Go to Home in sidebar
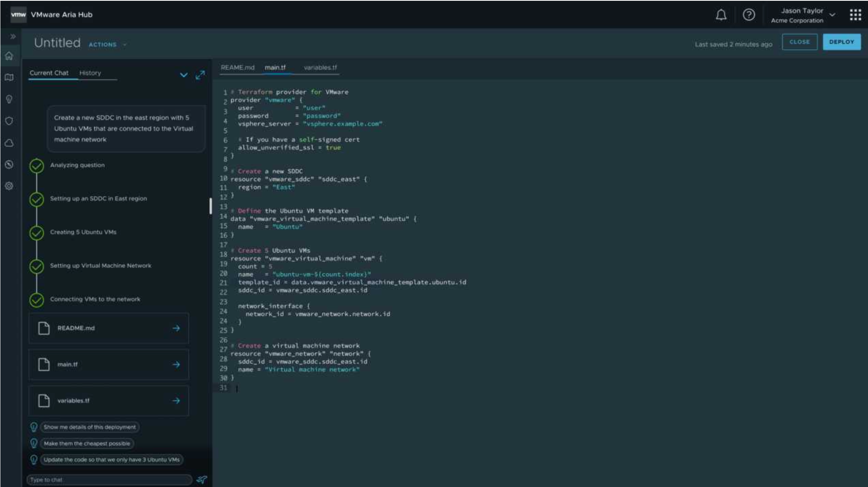The height and width of the screenshot is (487, 868). pos(9,56)
